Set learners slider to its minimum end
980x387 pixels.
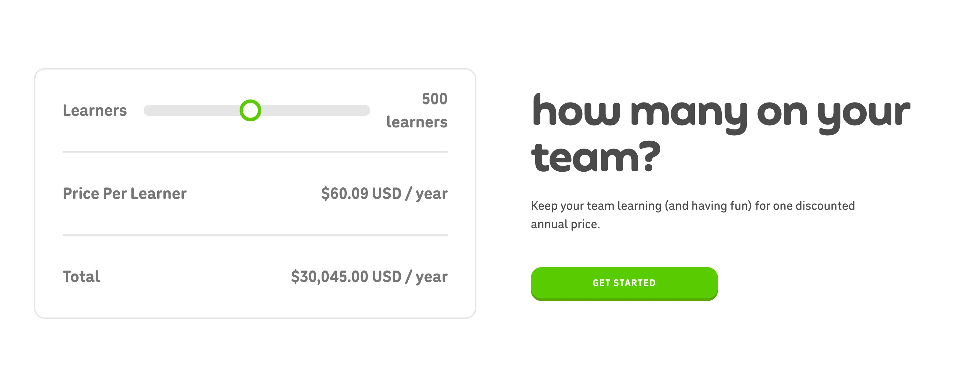click(146, 110)
